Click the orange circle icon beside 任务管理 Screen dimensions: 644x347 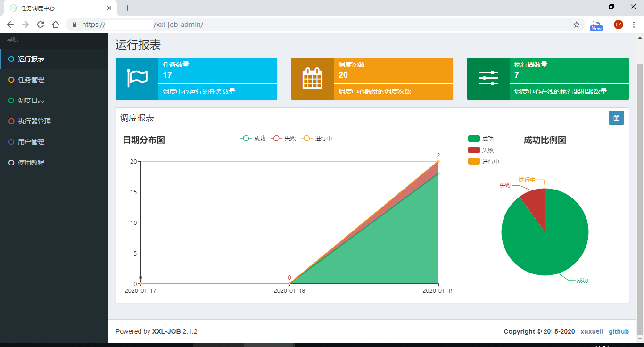coord(11,80)
